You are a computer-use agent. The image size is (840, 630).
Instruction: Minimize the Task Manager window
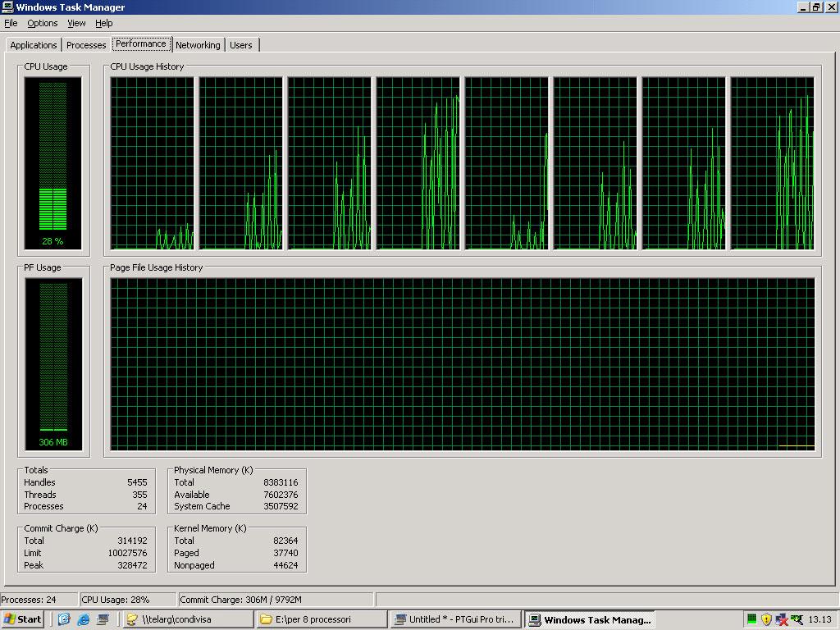click(803, 7)
